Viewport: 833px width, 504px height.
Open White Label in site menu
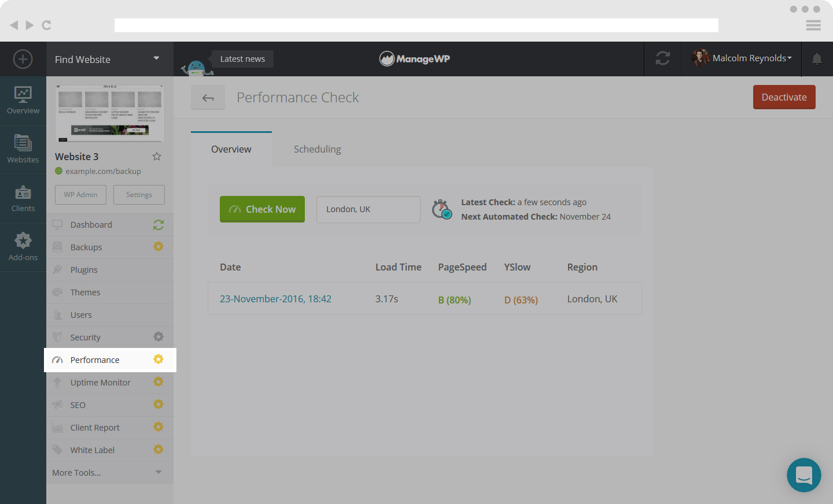[x=110, y=450]
